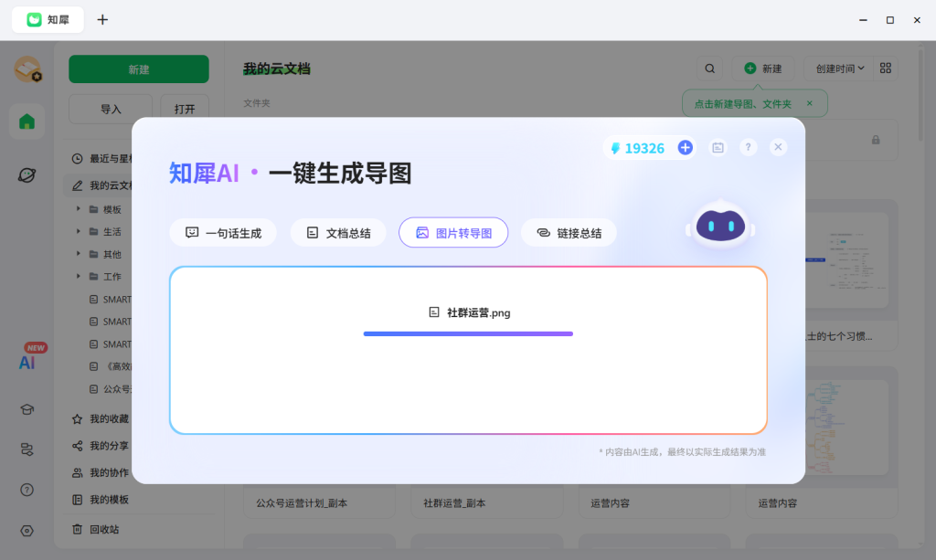
Task: Click the robot mascot in the dialog
Action: pyautogui.click(x=720, y=226)
